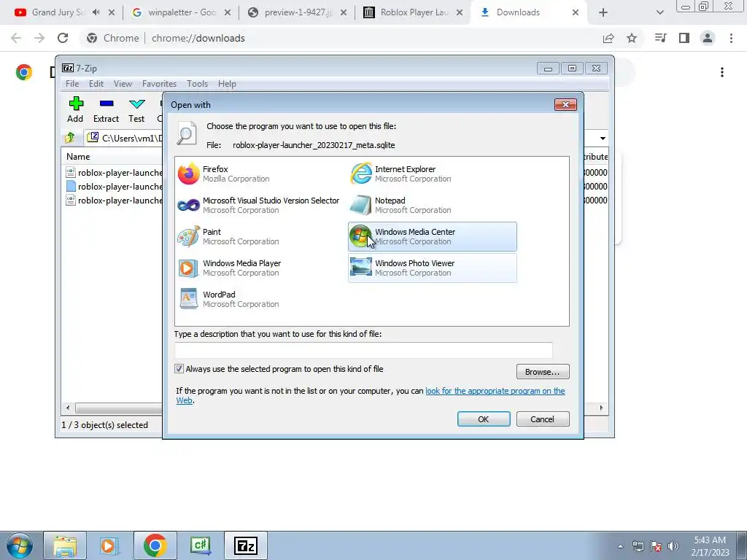Open Windows Explorer from taskbar
The width and height of the screenshot is (747, 560).
tap(65, 545)
